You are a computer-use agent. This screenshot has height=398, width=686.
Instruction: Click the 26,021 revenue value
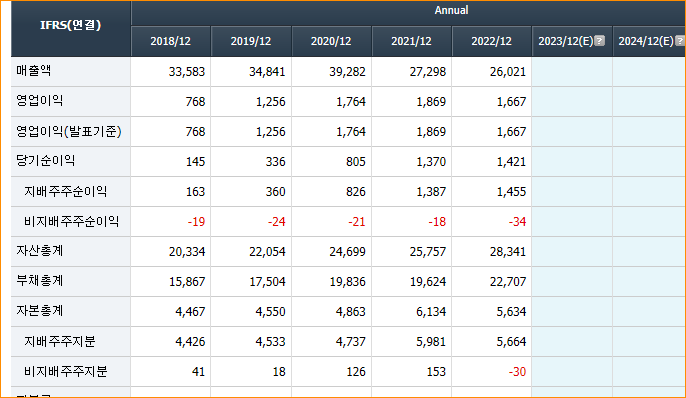508,72
